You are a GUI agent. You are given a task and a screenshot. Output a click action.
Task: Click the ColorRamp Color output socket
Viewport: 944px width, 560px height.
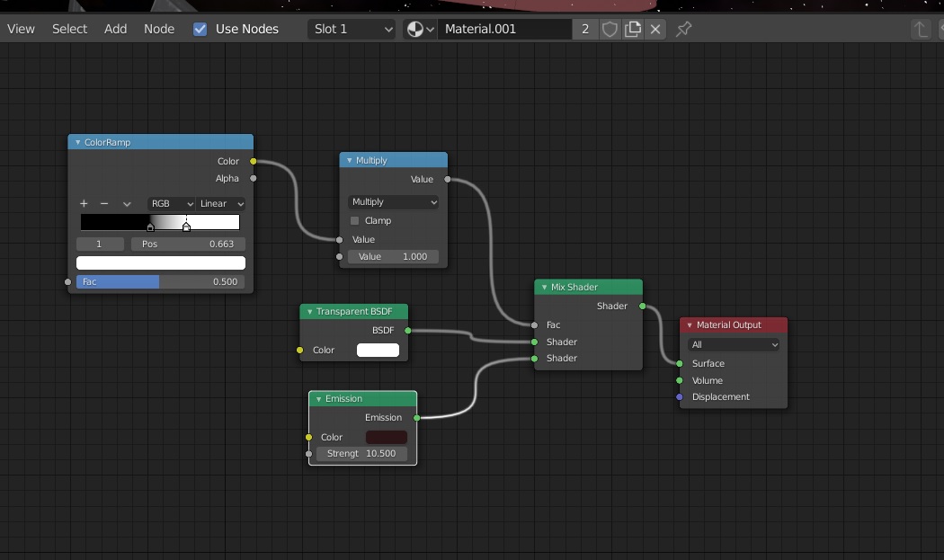click(x=254, y=161)
